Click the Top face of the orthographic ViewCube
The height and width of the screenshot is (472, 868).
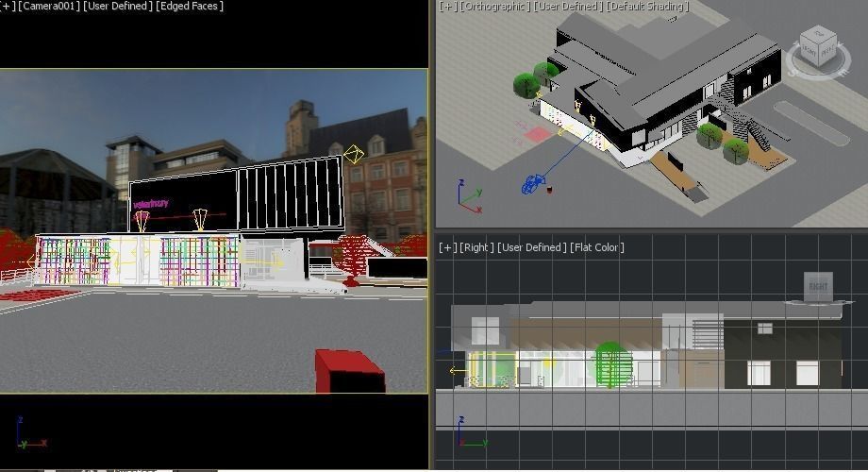[x=820, y=35]
